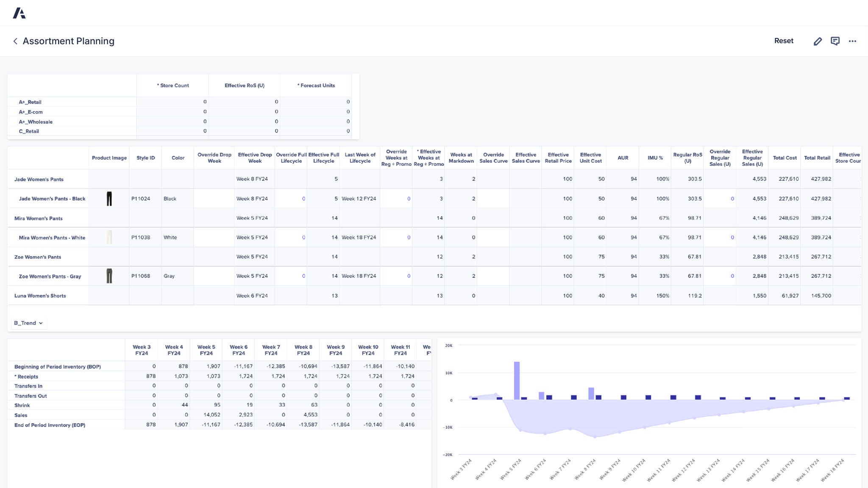Click the pencil edit icon
Screen dimensions: 868x488
pos(818,41)
